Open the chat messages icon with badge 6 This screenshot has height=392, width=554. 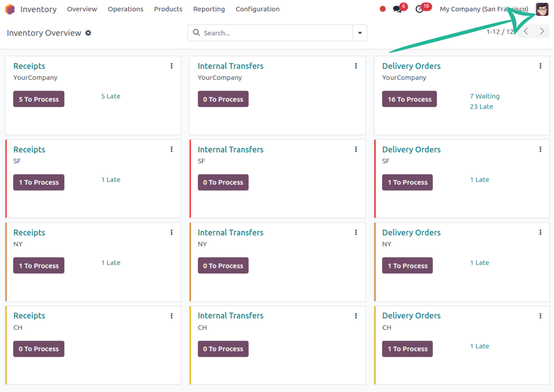[x=398, y=9]
